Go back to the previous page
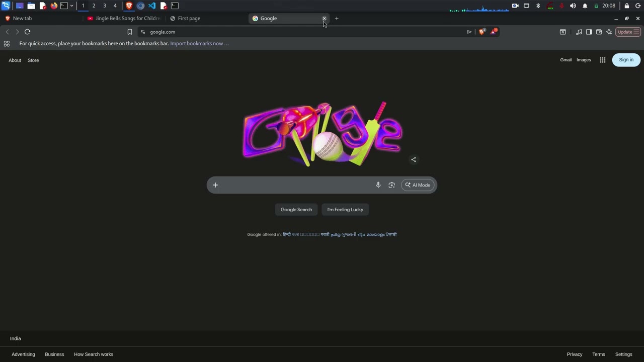The height and width of the screenshot is (362, 644). pos(7,32)
